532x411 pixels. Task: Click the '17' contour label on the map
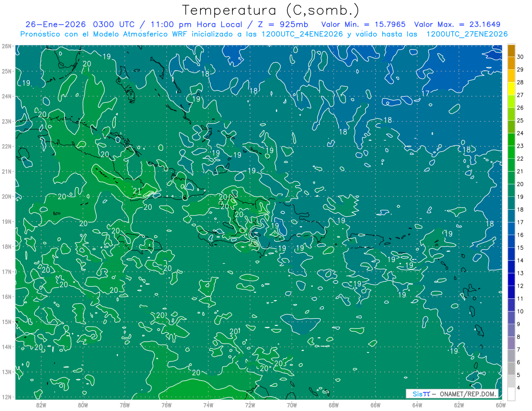(426, 94)
